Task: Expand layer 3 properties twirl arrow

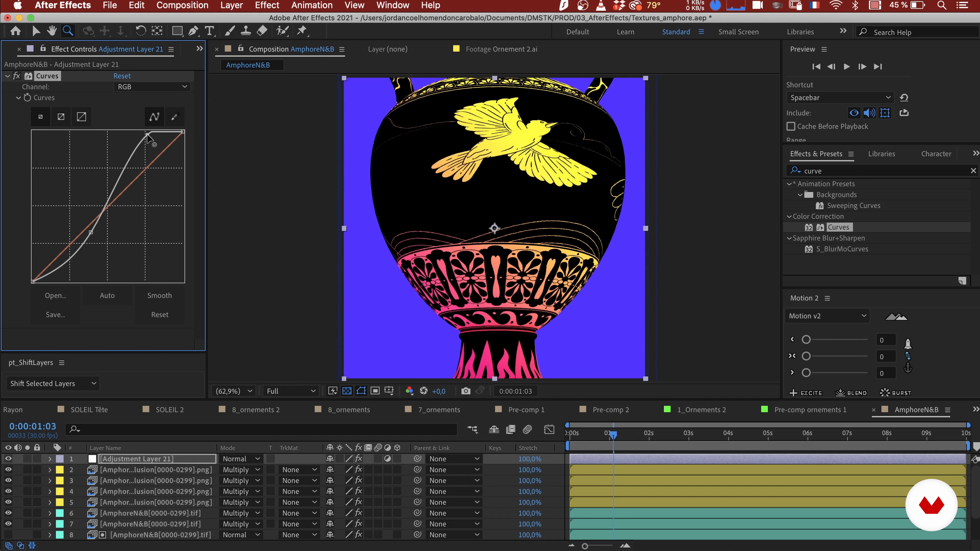Action: [50, 481]
